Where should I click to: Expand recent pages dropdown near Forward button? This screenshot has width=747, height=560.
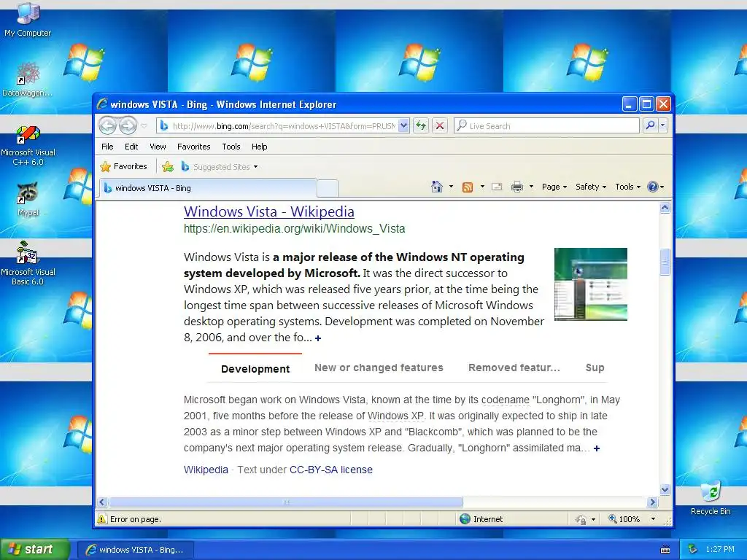[144, 125]
